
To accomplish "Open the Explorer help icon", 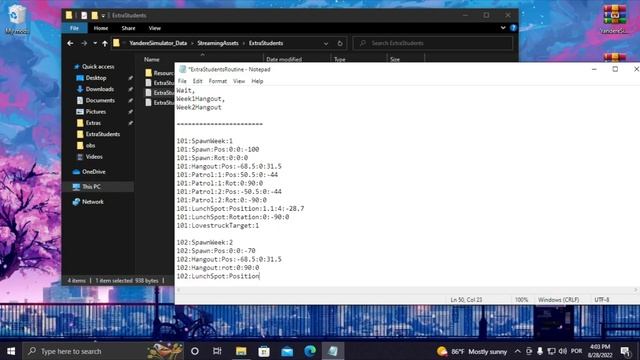I will [513, 28].
